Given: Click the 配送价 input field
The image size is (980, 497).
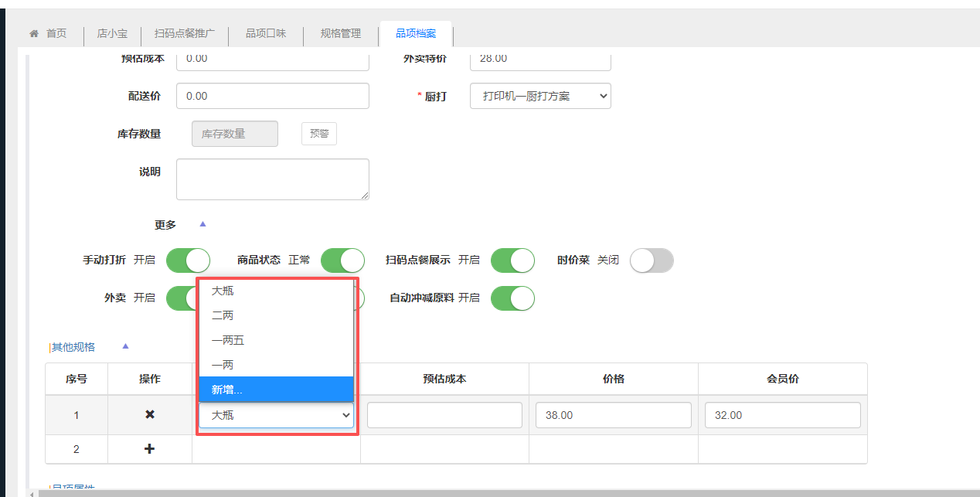Looking at the screenshot, I should 272,96.
